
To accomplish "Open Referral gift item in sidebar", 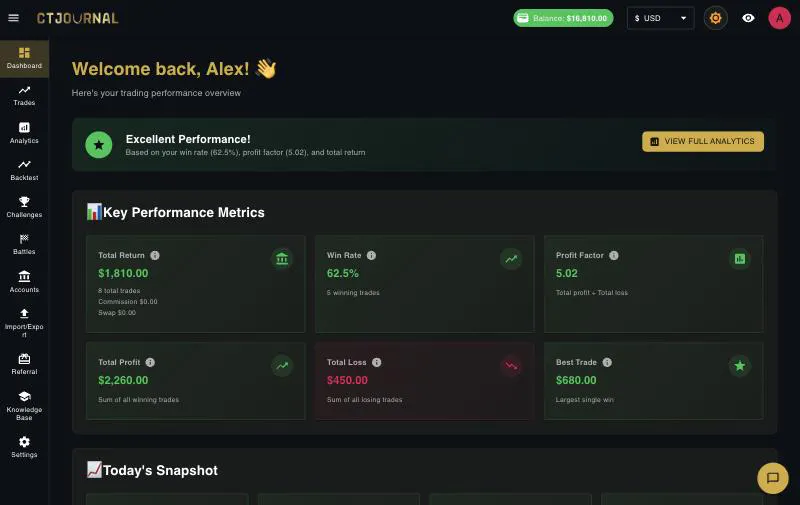I will [24, 364].
